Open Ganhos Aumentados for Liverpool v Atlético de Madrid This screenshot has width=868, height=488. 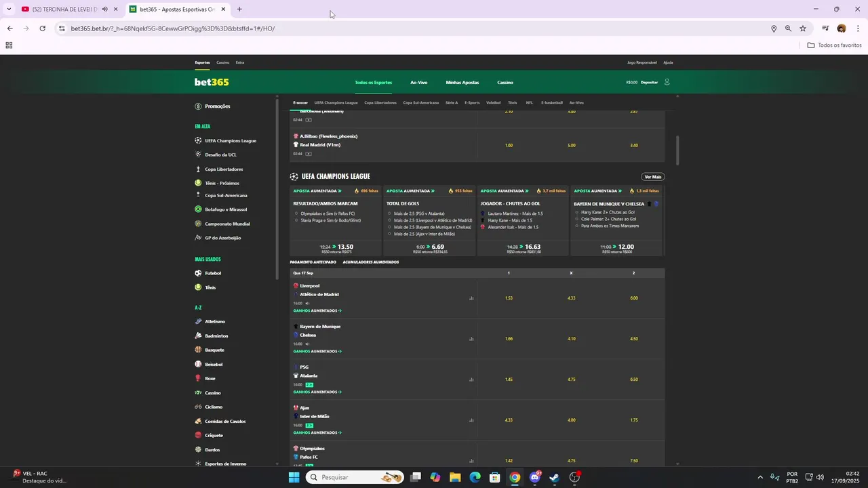317,310
